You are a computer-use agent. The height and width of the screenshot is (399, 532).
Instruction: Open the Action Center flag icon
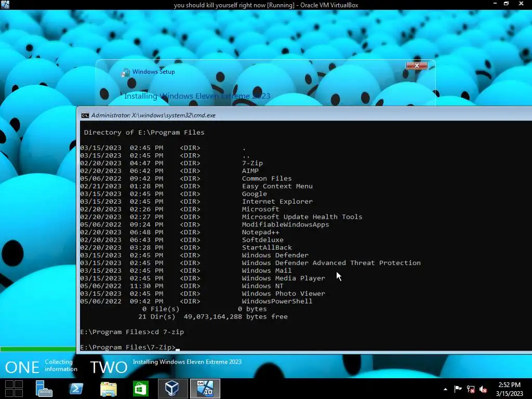coord(458,389)
